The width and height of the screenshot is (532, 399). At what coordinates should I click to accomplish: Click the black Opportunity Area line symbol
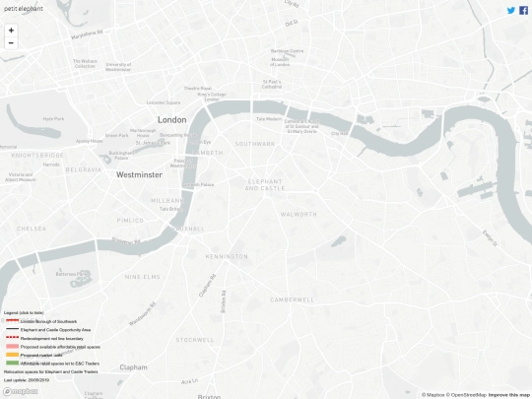(x=12, y=329)
